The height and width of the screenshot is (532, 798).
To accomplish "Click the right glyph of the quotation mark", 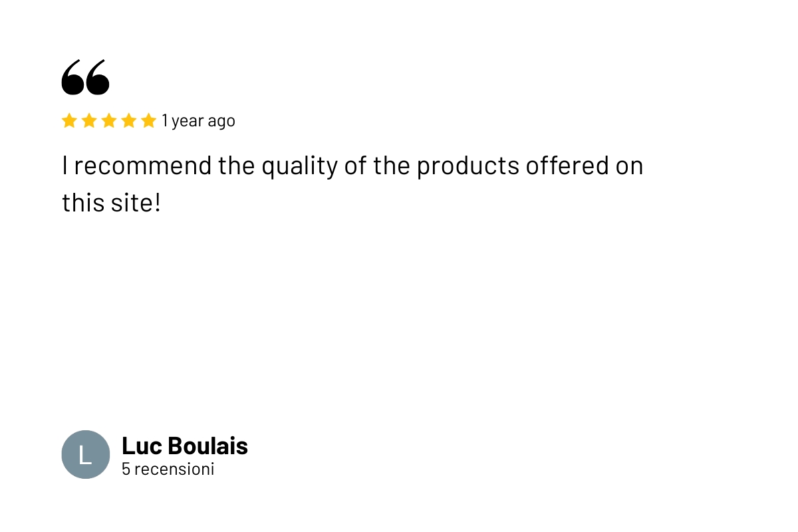I will tap(98, 77).
